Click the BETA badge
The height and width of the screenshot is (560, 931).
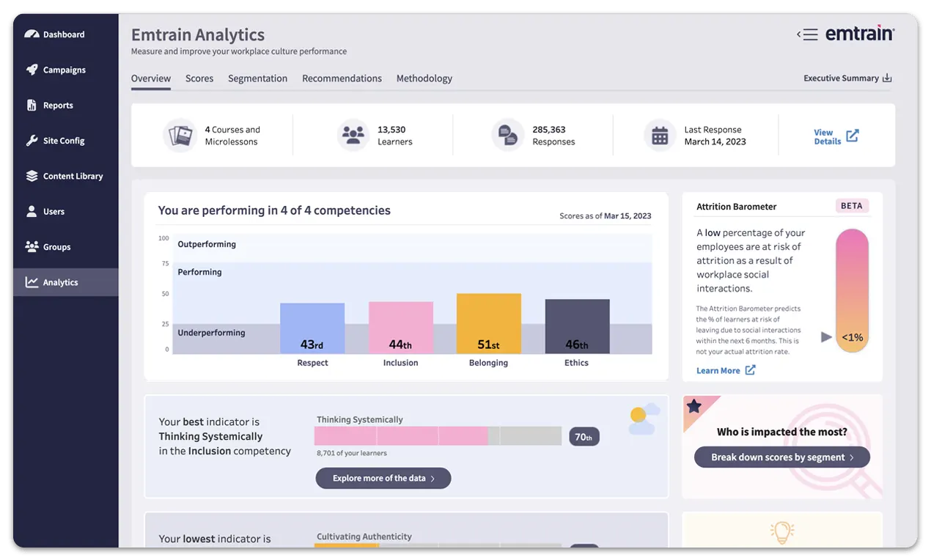852,206
